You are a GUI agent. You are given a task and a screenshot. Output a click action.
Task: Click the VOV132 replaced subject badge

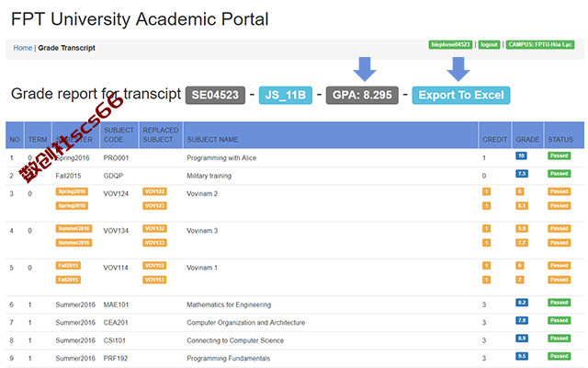(154, 229)
